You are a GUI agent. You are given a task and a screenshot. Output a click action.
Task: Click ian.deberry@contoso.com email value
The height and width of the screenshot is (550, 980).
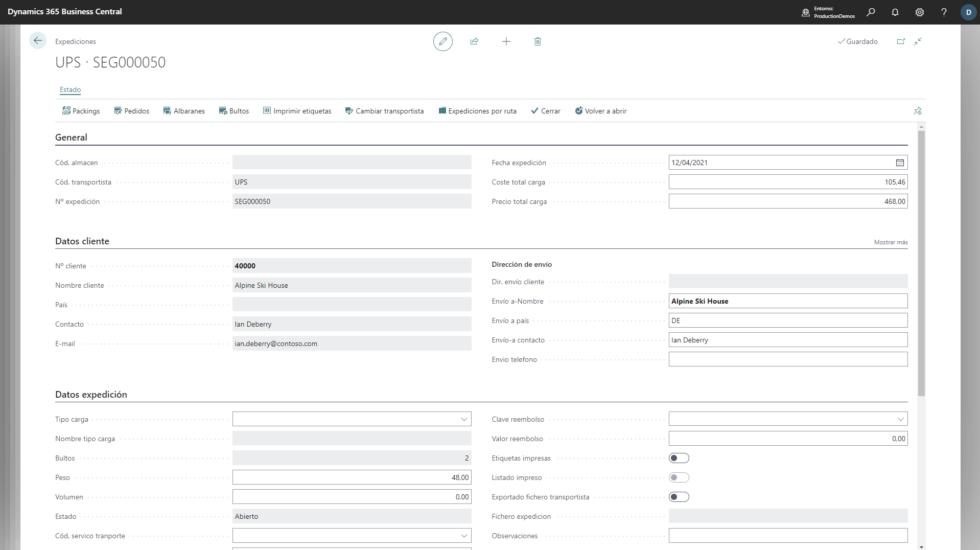352,343
